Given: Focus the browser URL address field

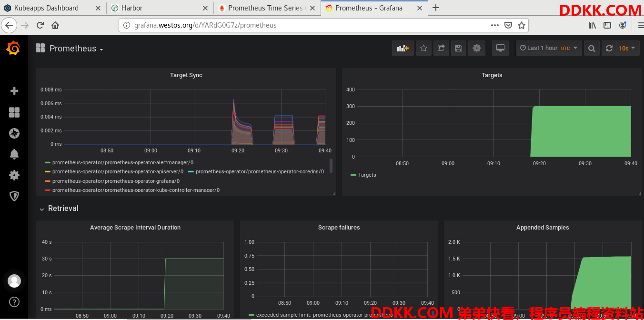Looking at the screenshot, I should pyautogui.click(x=310, y=25).
